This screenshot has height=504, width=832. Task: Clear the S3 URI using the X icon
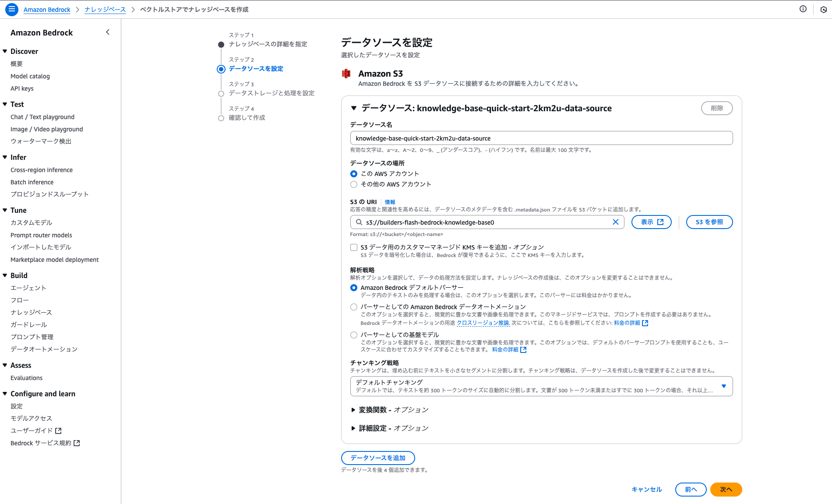pos(616,222)
